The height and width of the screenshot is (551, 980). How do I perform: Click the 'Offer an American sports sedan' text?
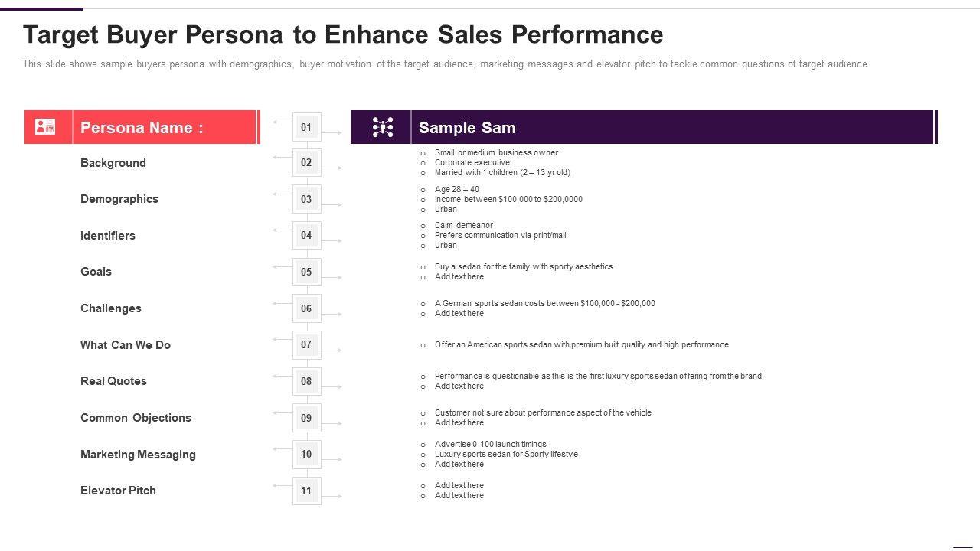(581, 345)
